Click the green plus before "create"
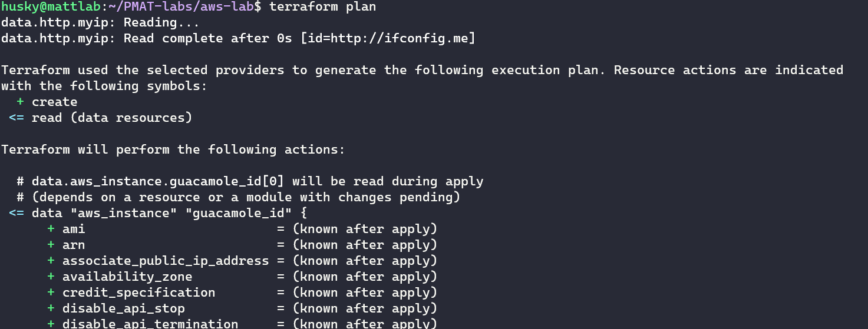Viewport: 868px width, 329px height. [x=21, y=102]
